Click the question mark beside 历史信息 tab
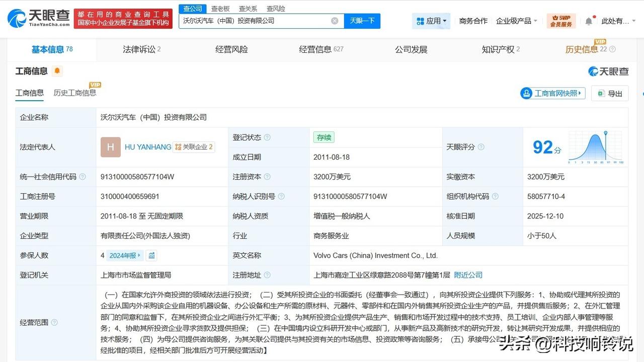Image resolution: width=644 pixels, height=362 pixels. [613, 49]
